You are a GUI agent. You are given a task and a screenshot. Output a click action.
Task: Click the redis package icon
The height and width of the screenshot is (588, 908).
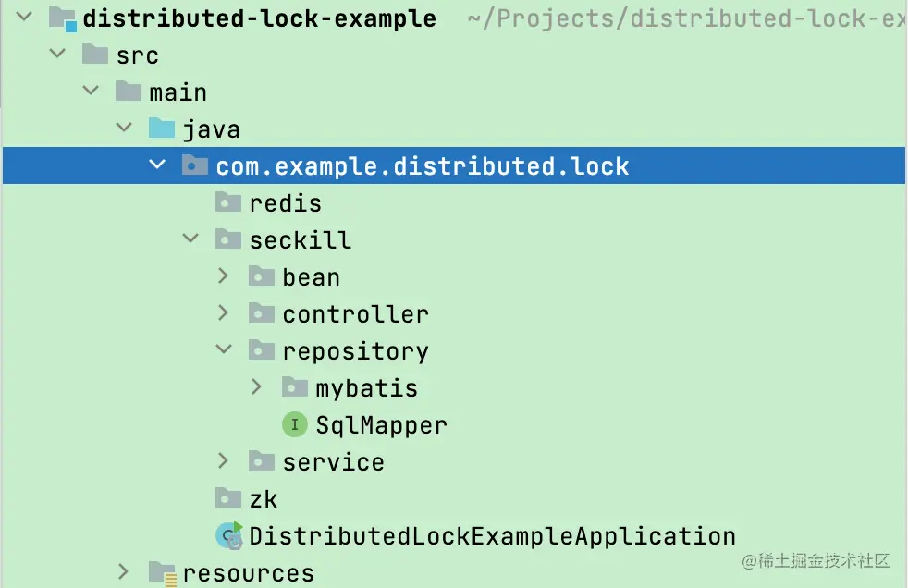(228, 202)
